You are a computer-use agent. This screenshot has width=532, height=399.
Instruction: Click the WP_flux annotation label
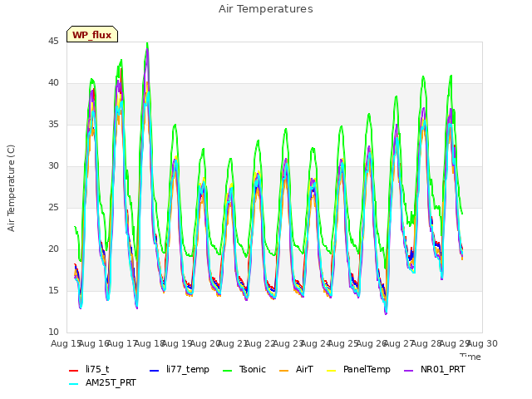92,35
